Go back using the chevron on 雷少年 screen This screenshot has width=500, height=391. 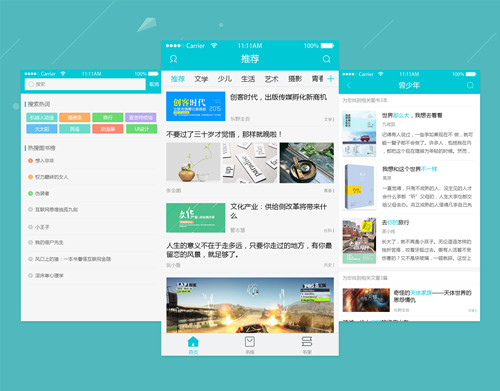coord(349,85)
